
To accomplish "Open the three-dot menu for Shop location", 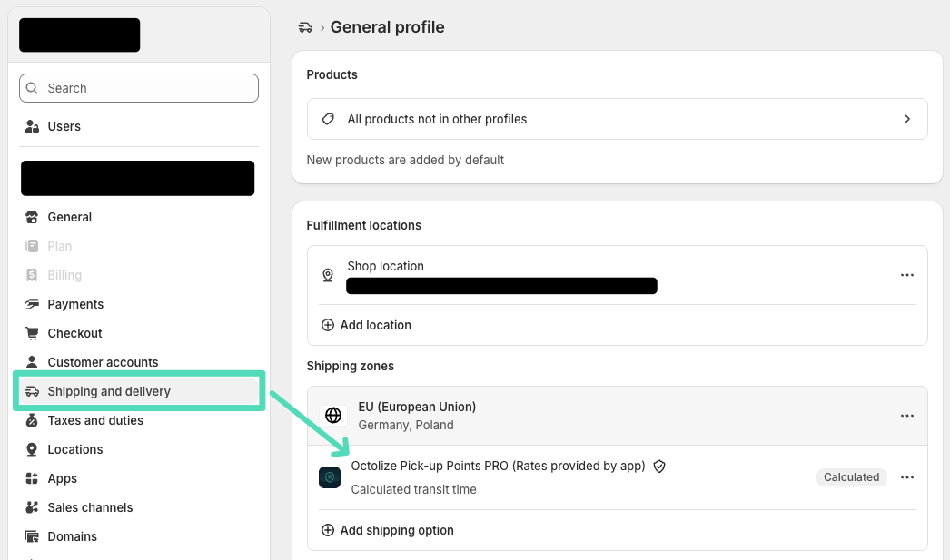I will (907, 275).
